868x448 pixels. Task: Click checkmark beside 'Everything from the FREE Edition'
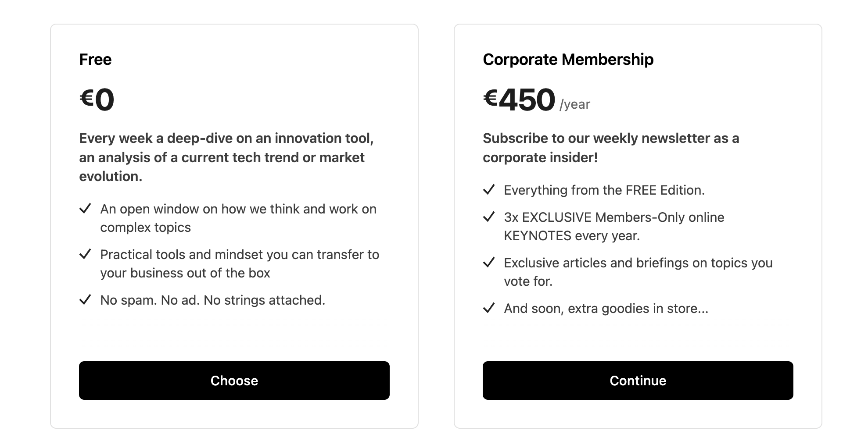pos(489,189)
